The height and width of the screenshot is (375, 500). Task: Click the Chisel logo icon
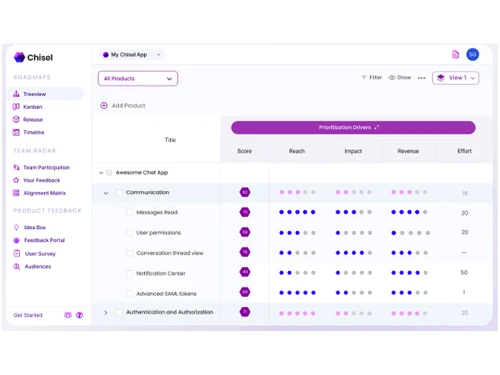[19, 57]
